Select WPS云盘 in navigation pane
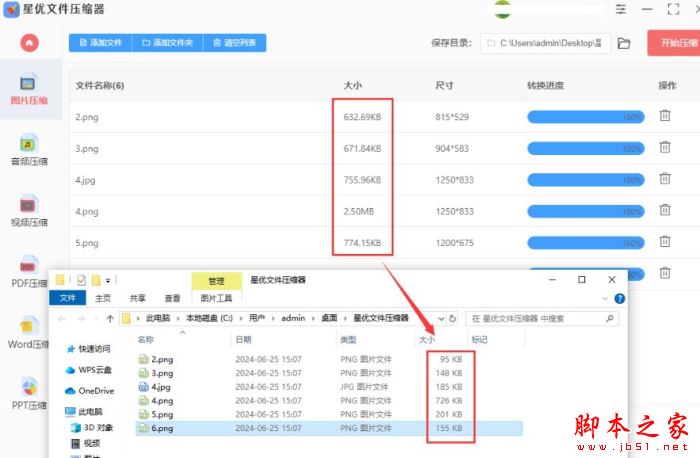This screenshot has width=700, height=458. click(89, 370)
